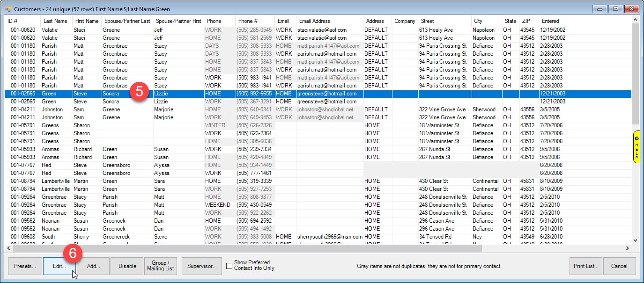Click the Print List button

tap(586, 266)
